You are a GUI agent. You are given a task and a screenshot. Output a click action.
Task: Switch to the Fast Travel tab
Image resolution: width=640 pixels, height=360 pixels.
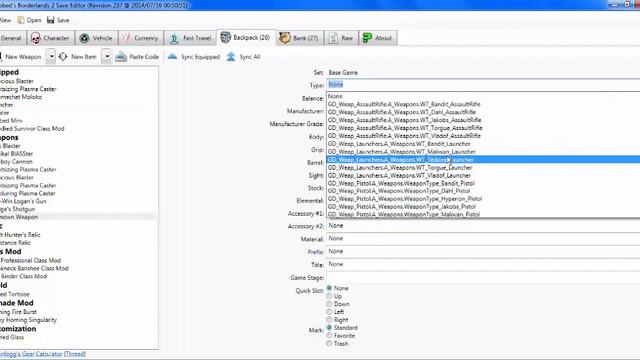190,38
